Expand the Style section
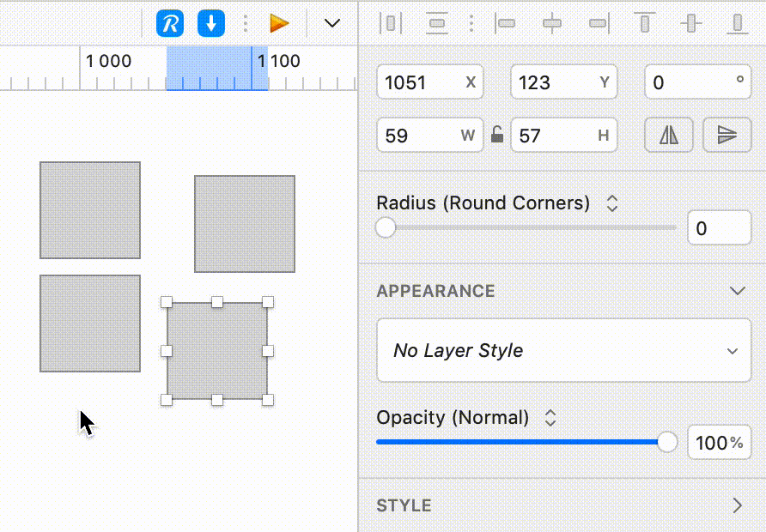The image size is (766, 532). click(x=738, y=505)
